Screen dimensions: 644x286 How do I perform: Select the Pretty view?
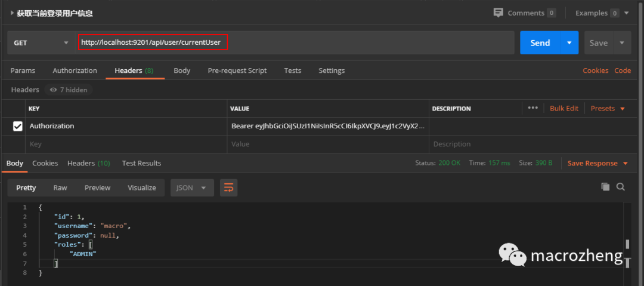[26, 187]
